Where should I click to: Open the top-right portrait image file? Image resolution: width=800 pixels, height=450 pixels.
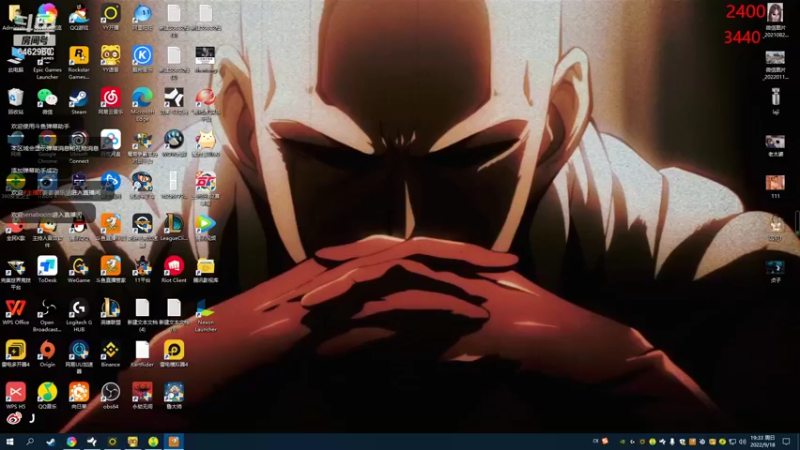[775, 20]
